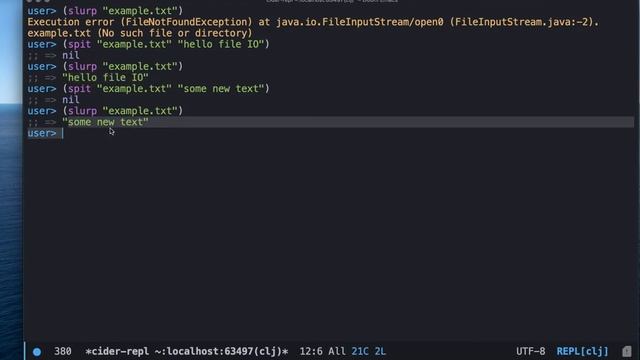Click the All scroll position indicator
This screenshot has height=360, width=640.
click(337, 351)
